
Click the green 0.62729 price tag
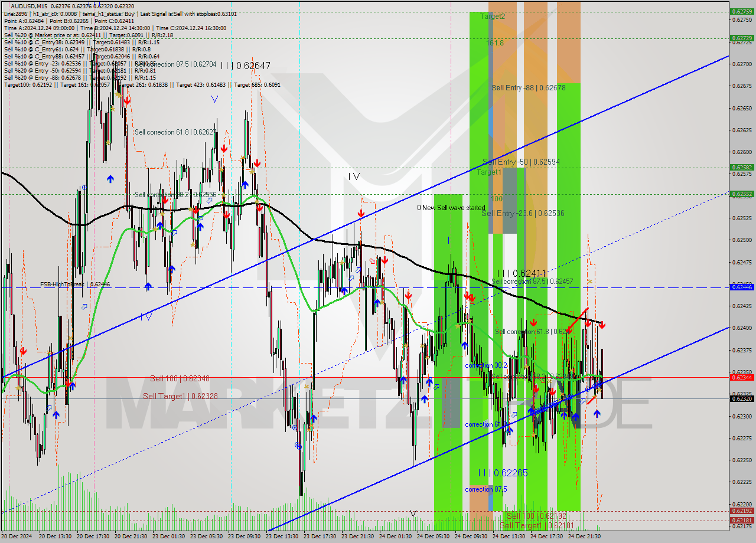coord(741,38)
